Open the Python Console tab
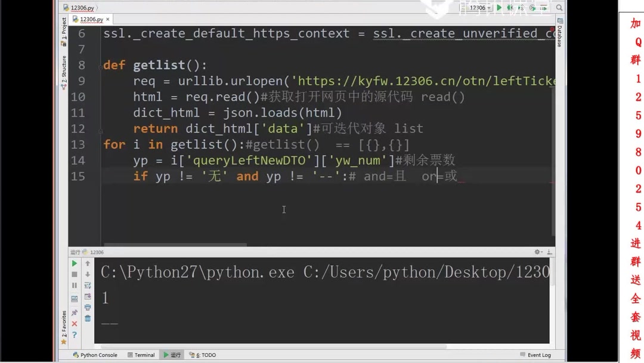644x363 pixels. click(94, 355)
